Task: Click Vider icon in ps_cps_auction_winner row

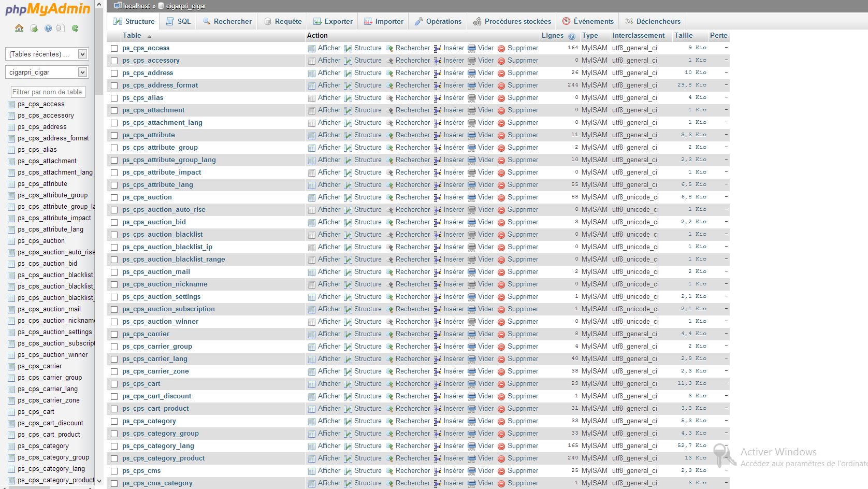Action: pyautogui.click(x=472, y=322)
